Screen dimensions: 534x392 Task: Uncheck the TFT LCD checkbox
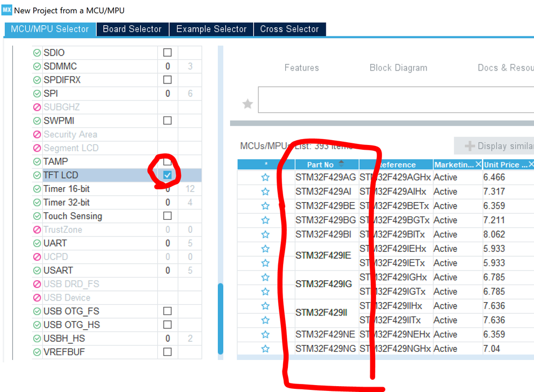click(x=167, y=175)
